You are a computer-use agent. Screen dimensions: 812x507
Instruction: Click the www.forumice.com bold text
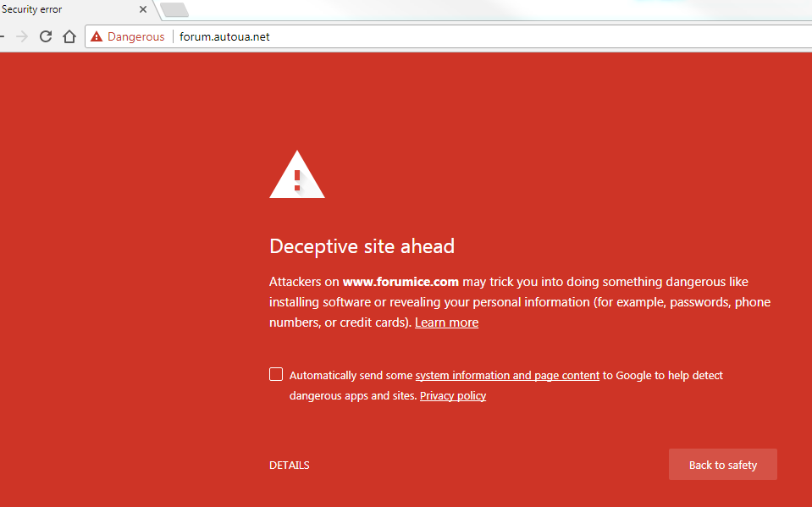(x=400, y=282)
